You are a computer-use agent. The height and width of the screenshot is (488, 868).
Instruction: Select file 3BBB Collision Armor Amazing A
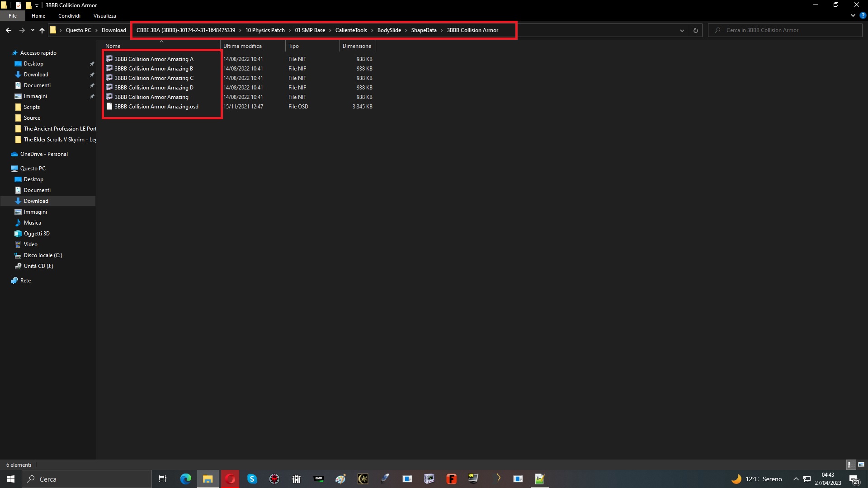click(154, 59)
